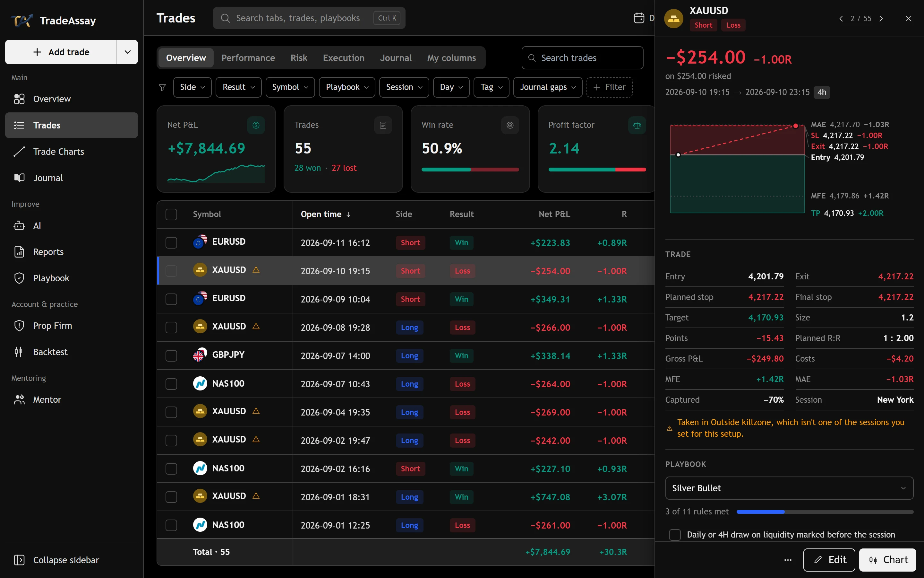Click the Edit button
Viewport: 924px width, 578px height.
point(829,560)
